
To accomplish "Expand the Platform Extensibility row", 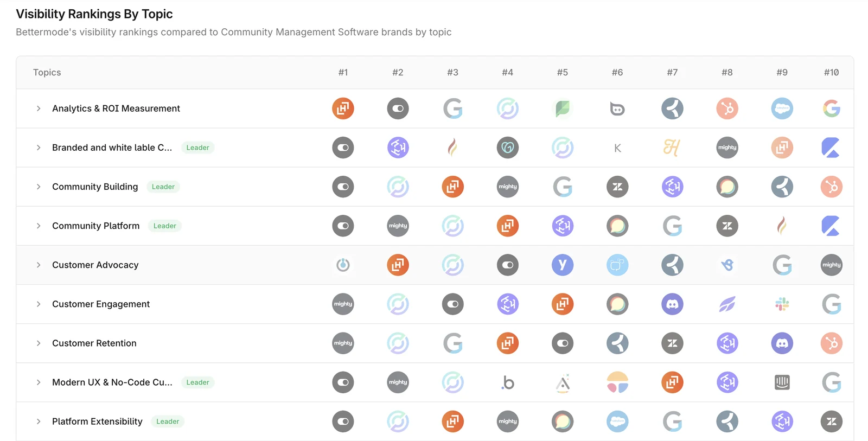I will (x=39, y=421).
